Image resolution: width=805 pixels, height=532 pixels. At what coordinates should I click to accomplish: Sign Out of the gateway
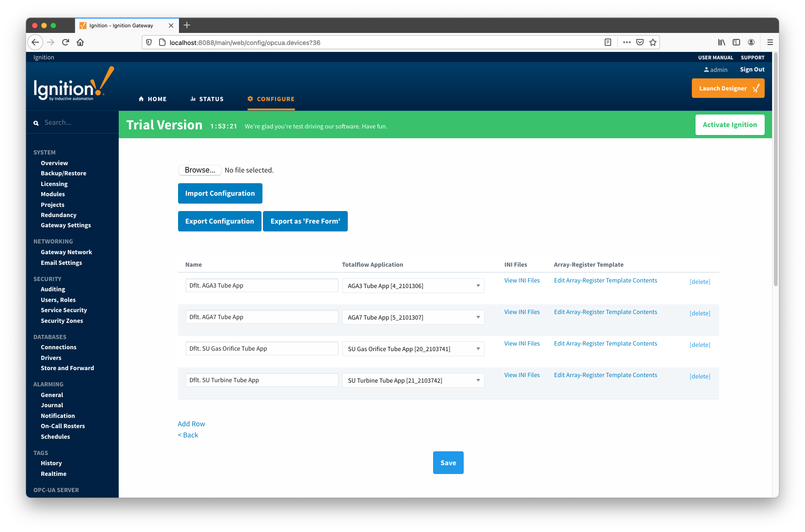coord(752,70)
